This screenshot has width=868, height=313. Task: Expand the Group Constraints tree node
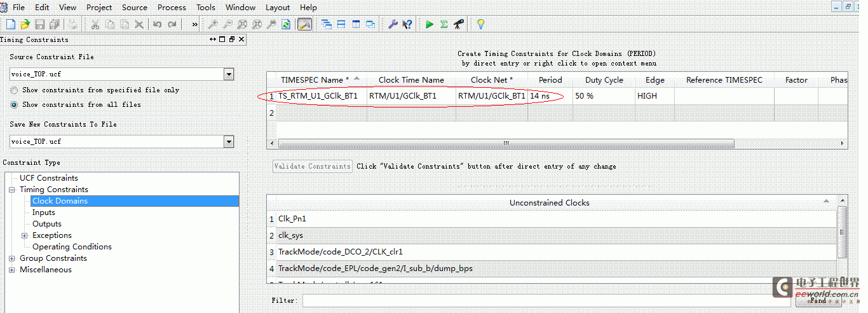click(12, 258)
